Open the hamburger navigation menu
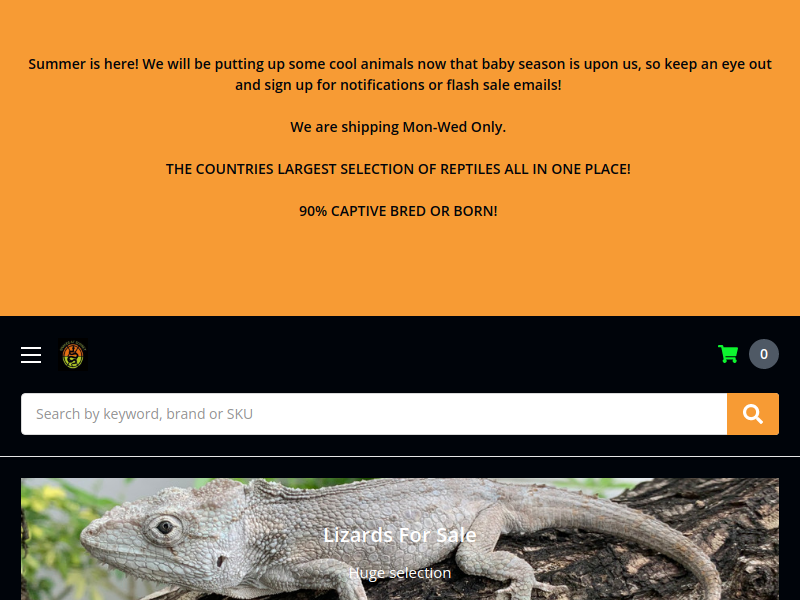Viewport: 800px width, 600px height. pyautogui.click(x=31, y=355)
